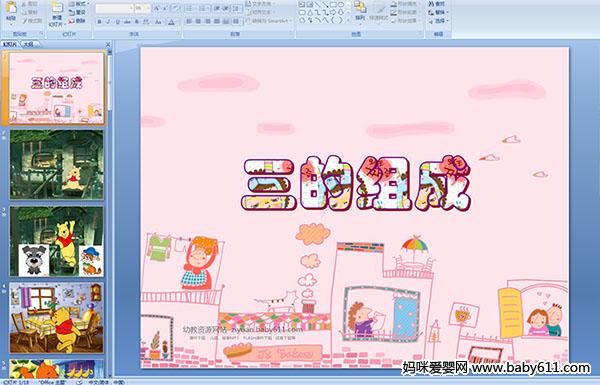
Task: Click the font color A icon
Action: (171, 22)
